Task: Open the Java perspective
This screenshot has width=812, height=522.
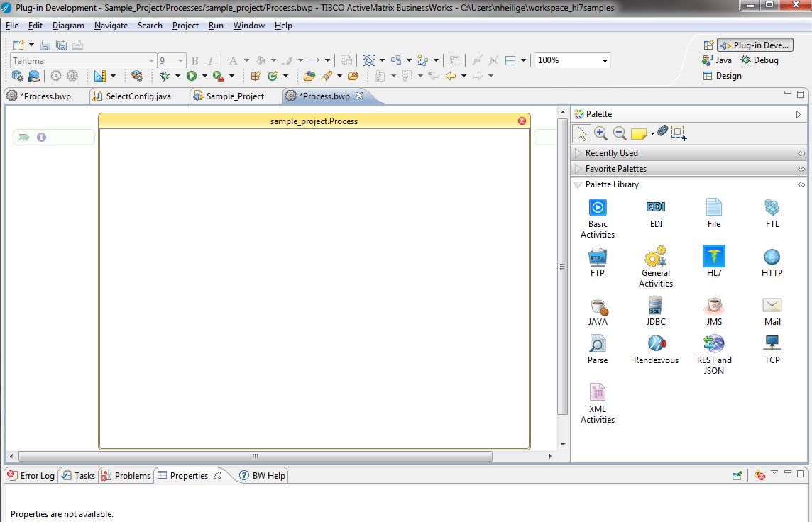Action: coord(717,60)
